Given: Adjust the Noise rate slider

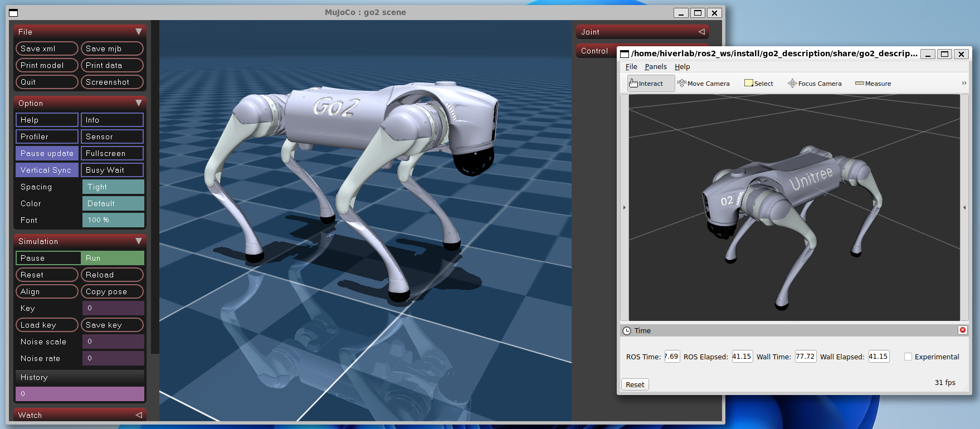Looking at the screenshot, I should click(x=113, y=358).
